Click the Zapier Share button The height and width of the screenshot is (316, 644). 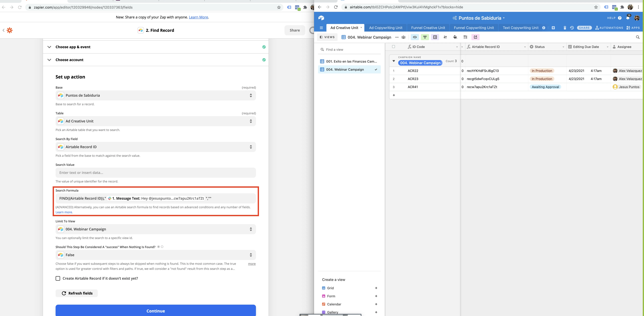(294, 30)
